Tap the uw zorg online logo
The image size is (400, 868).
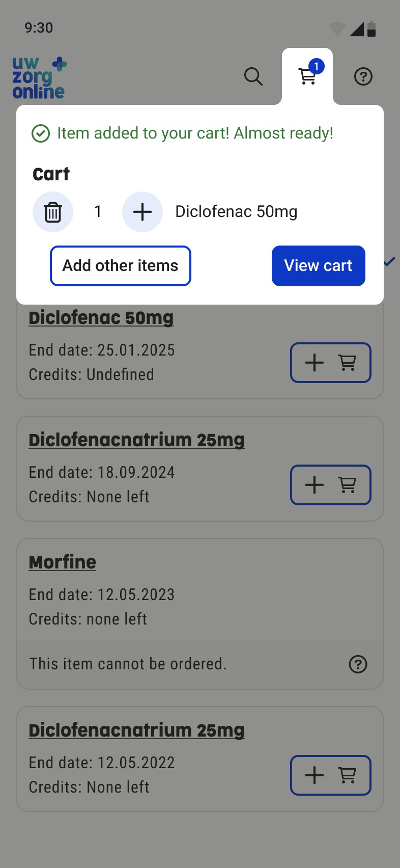coord(39,78)
